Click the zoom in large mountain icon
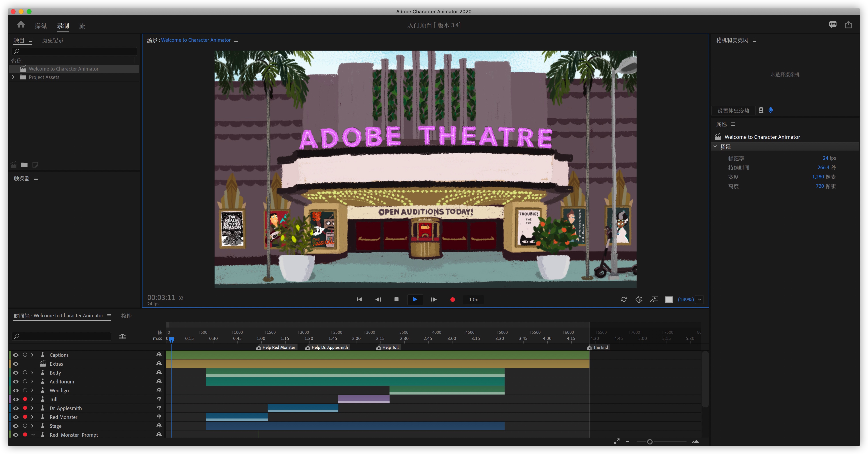The image size is (868, 454). pyautogui.click(x=695, y=441)
